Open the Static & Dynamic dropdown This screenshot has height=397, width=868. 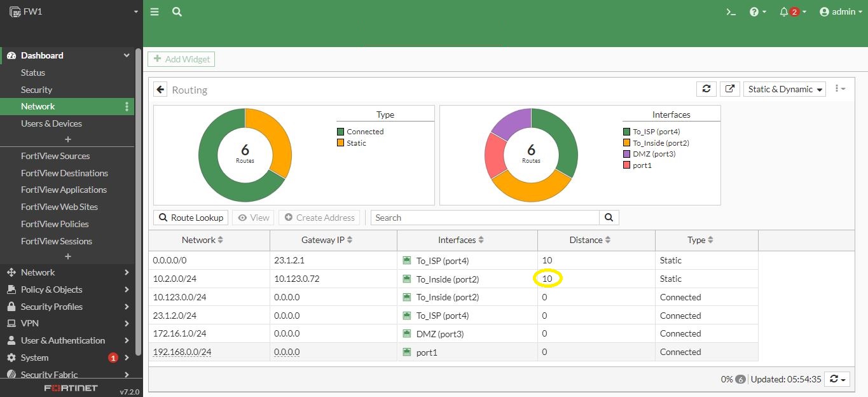tap(785, 89)
